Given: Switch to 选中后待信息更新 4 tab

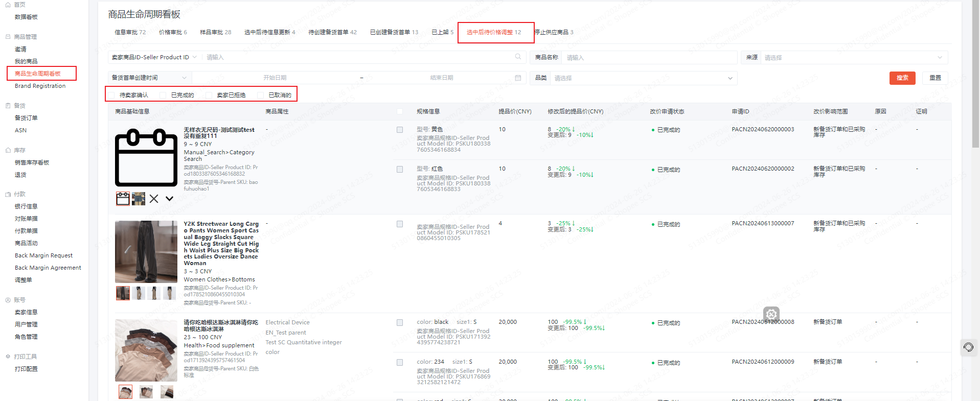Looking at the screenshot, I should point(269,32).
